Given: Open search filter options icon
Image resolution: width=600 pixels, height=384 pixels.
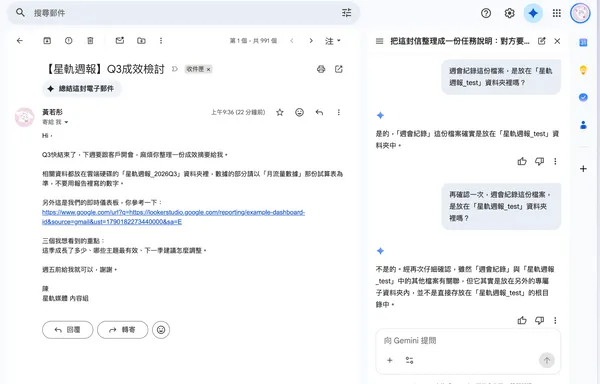Looking at the screenshot, I should click(346, 13).
